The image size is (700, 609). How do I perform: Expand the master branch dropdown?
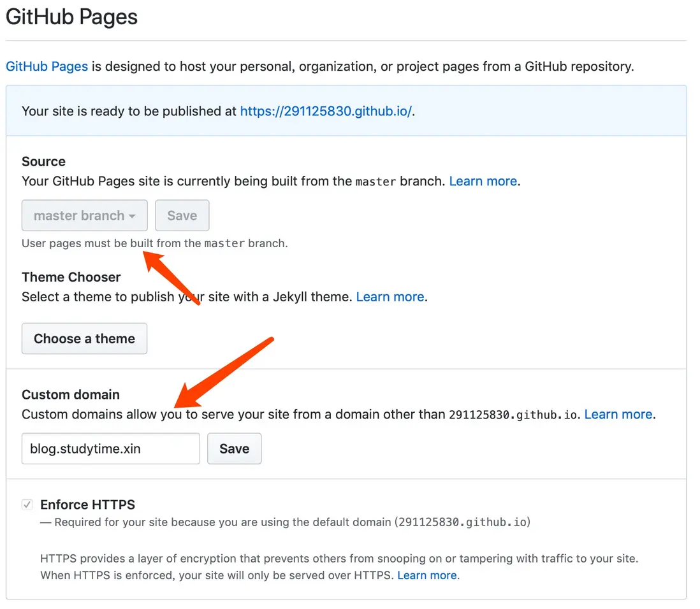click(x=85, y=216)
